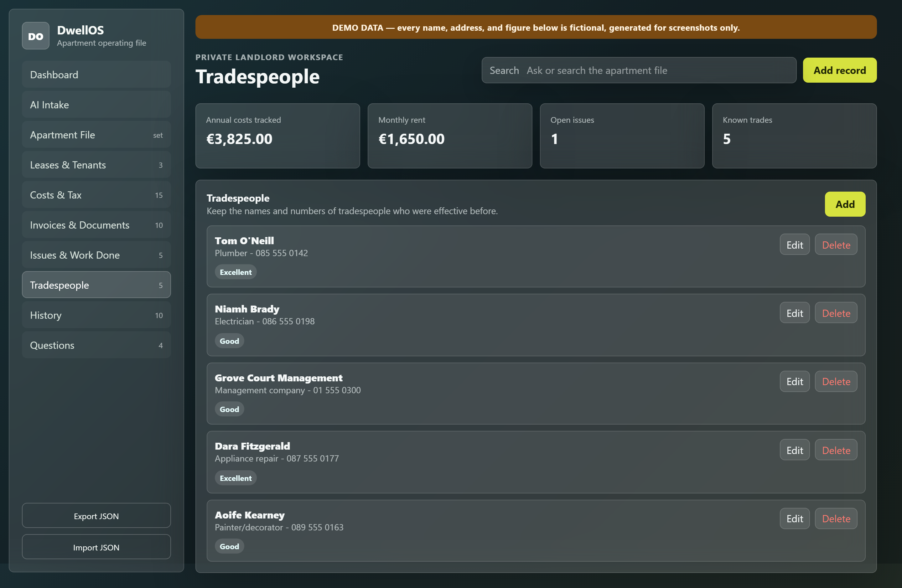Focus the apartment file search field
Image resolution: width=902 pixels, height=588 pixels.
639,70
